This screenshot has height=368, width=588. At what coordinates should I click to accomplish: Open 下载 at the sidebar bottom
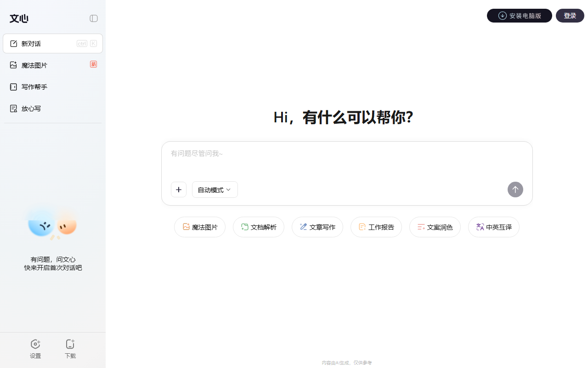[70, 349]
